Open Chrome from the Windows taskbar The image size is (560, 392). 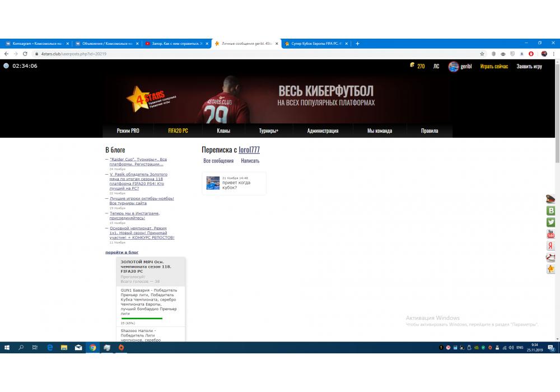93,348
